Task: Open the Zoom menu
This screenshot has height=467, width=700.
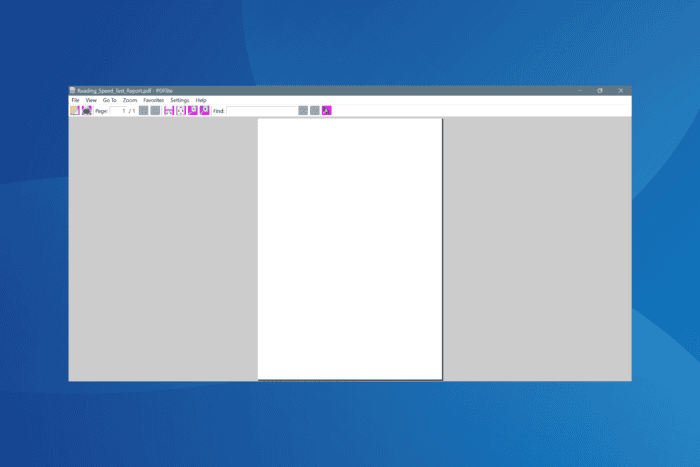Action: click(130, 100)
